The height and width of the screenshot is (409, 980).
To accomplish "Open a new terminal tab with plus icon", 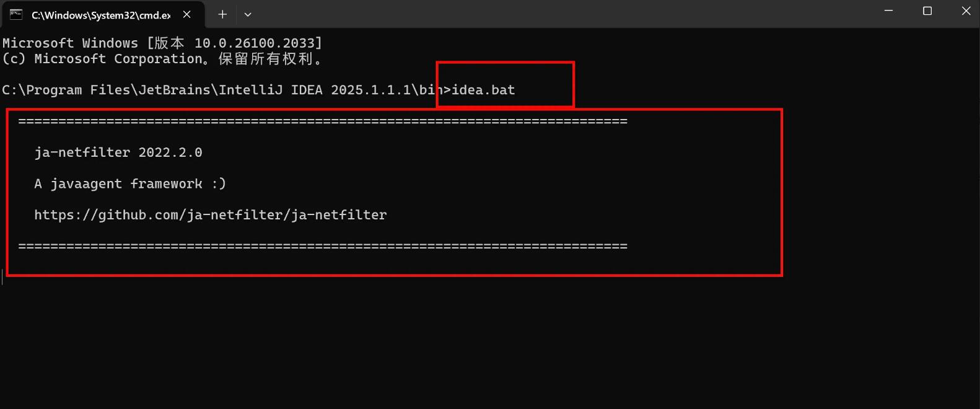I will (x=222, y=14).
